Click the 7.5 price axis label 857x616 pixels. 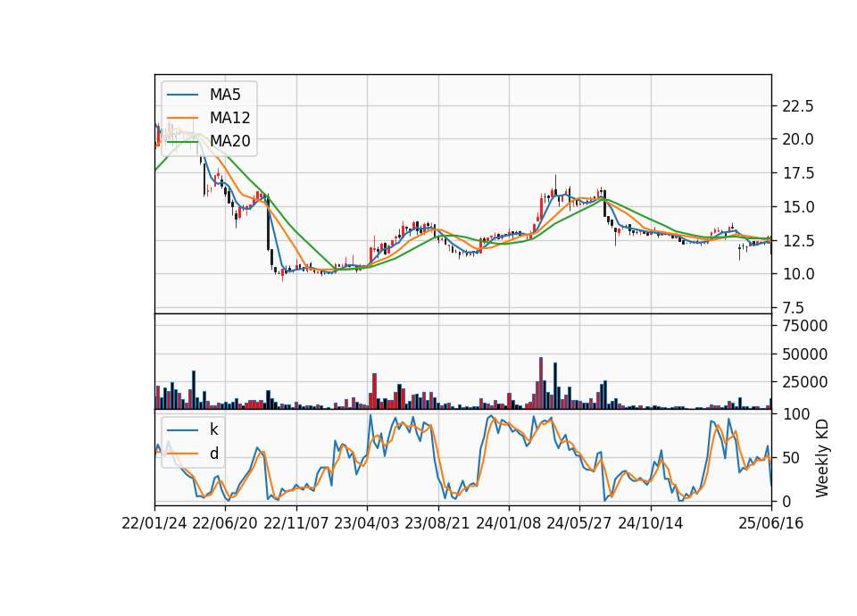(x=793, y=308)
